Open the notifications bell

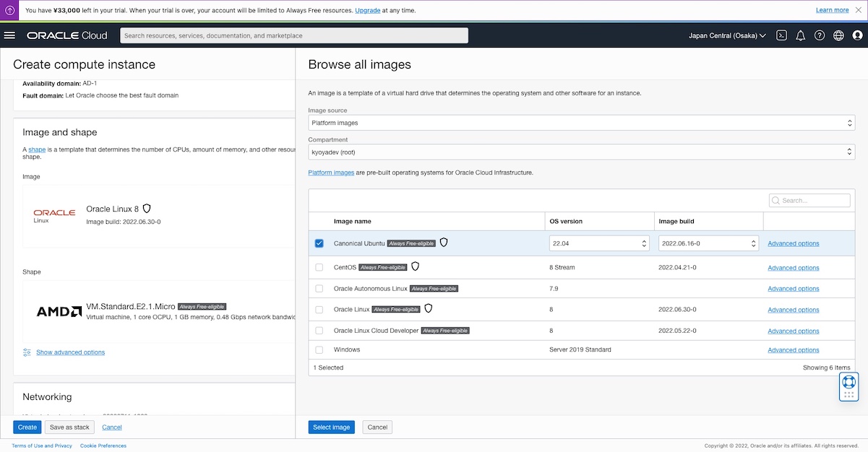click(800, 35)
